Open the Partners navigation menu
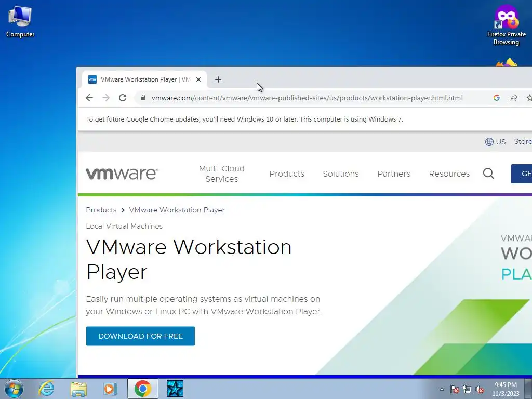 click(394, 174)
